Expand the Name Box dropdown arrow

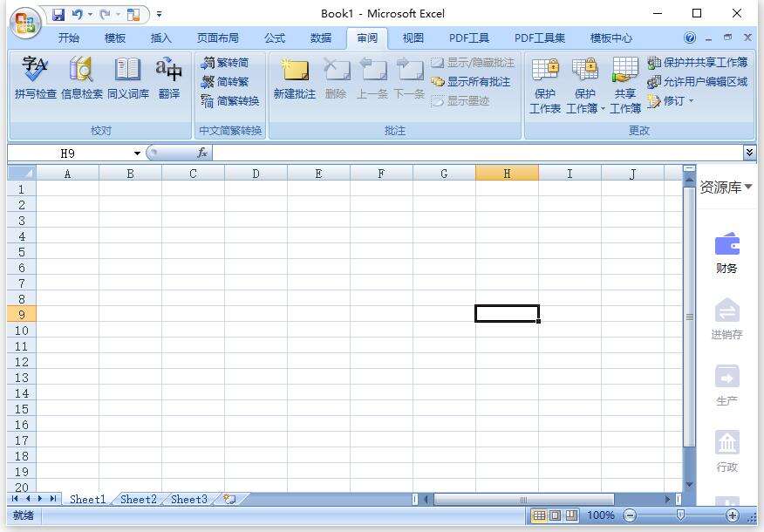138,153
